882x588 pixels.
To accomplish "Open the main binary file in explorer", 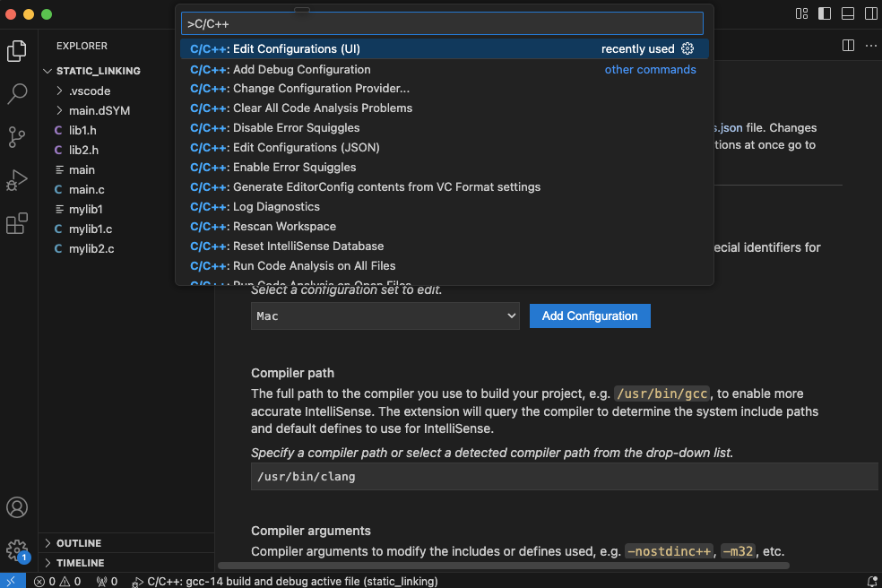I will tap(82, 170).
